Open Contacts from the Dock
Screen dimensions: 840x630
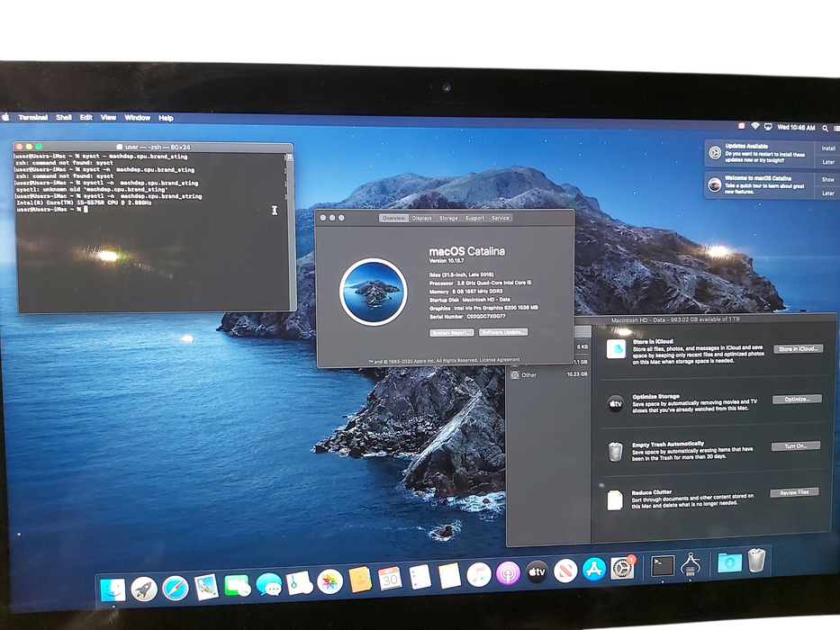[360, 580]
